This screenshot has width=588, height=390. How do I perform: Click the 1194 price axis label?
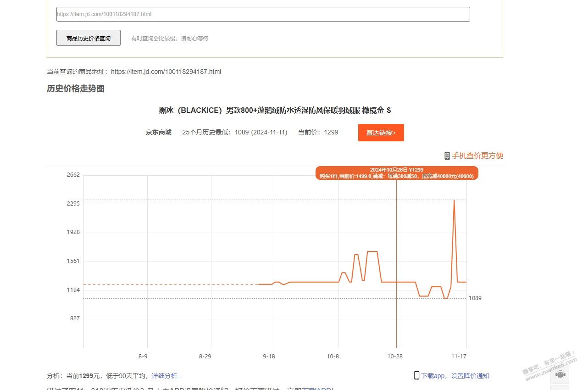coord(73,290)
